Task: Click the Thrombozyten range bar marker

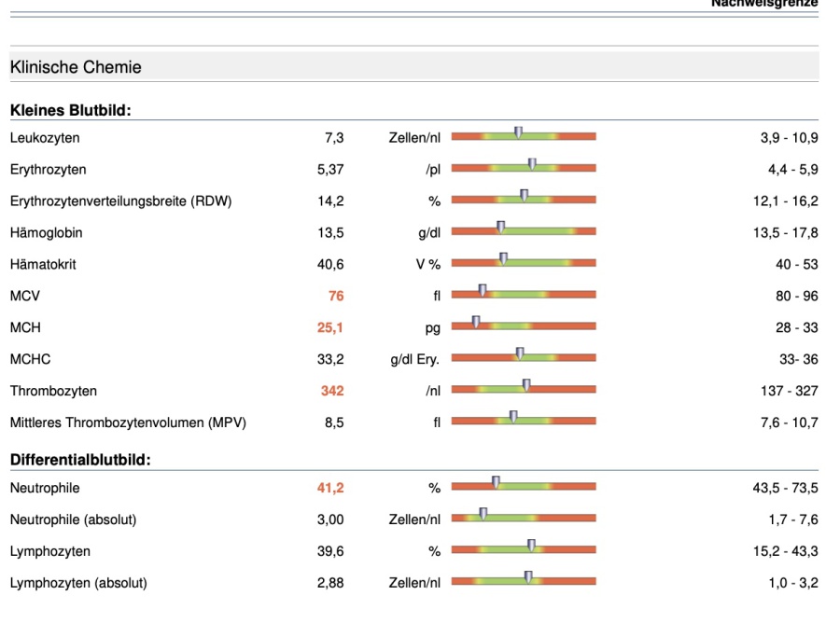Action: (526, 386)
